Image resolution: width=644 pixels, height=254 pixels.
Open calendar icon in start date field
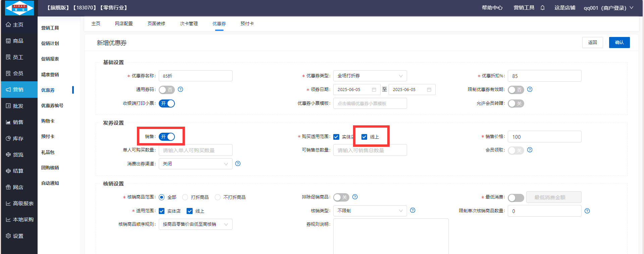(x=374, y=90)
